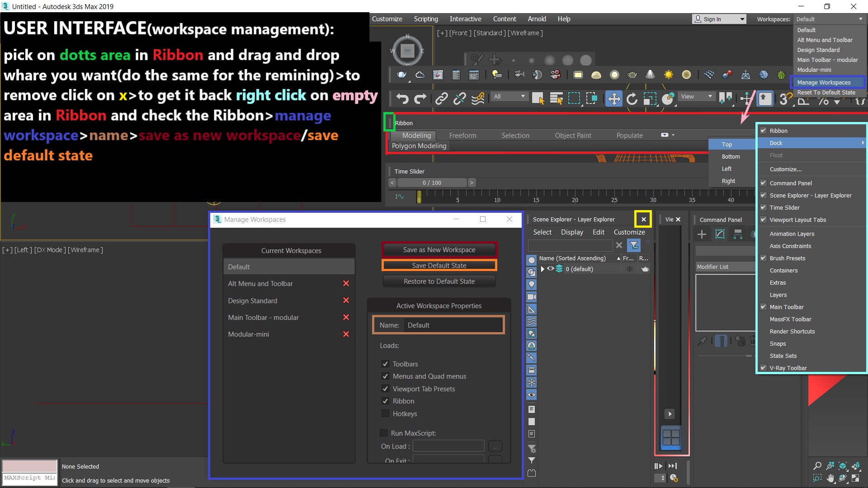
Task: Click the Redo arrow icon
Action: coord(420,99)
